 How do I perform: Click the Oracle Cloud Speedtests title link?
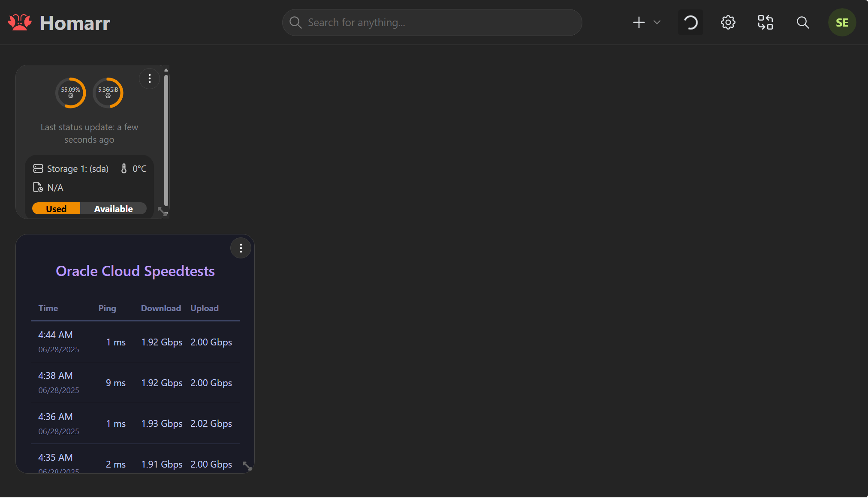click(x=135, y=271)
